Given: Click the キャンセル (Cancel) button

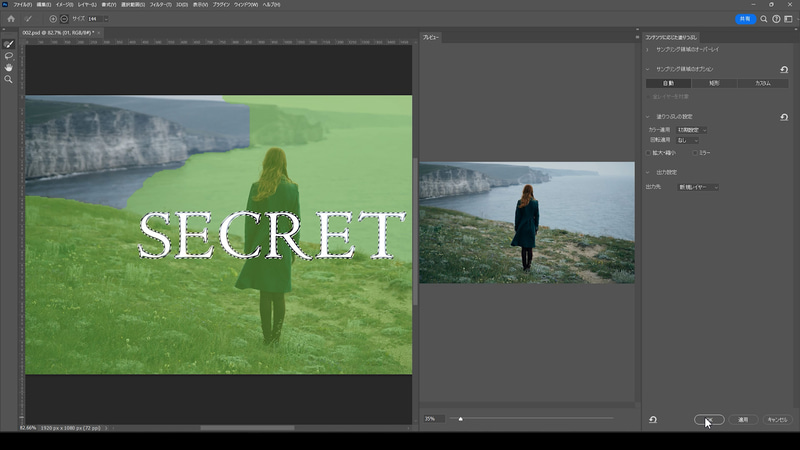Looking at the screenshot, I should click(x=778, y=419).
